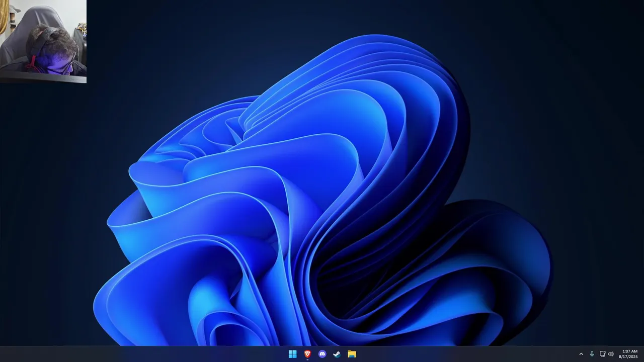Open network status tray icon
Image resolution: width=644 pixels, height=362 pixels.
point(602,354)
